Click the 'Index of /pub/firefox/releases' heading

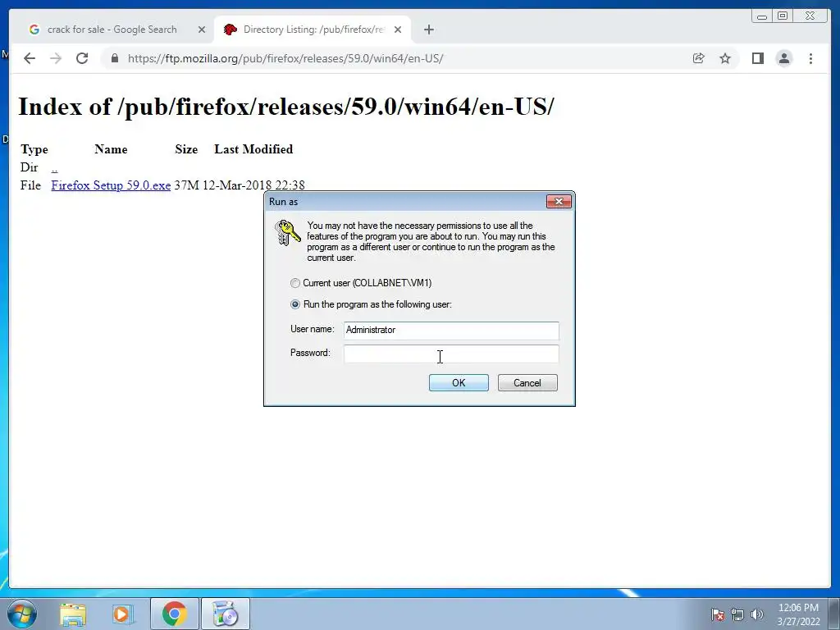(286, 106)
